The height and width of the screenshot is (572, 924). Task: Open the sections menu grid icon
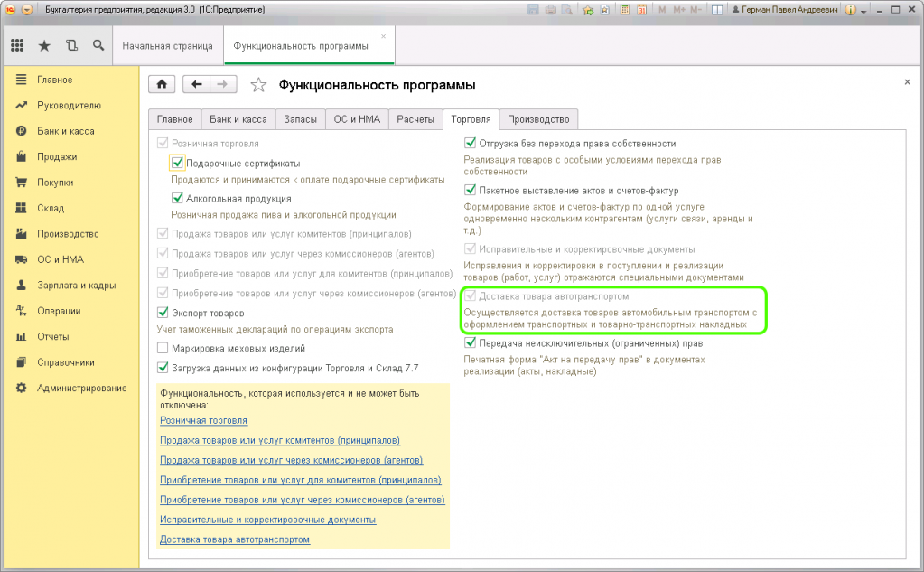pyautogui.click(x=18, y=45)
